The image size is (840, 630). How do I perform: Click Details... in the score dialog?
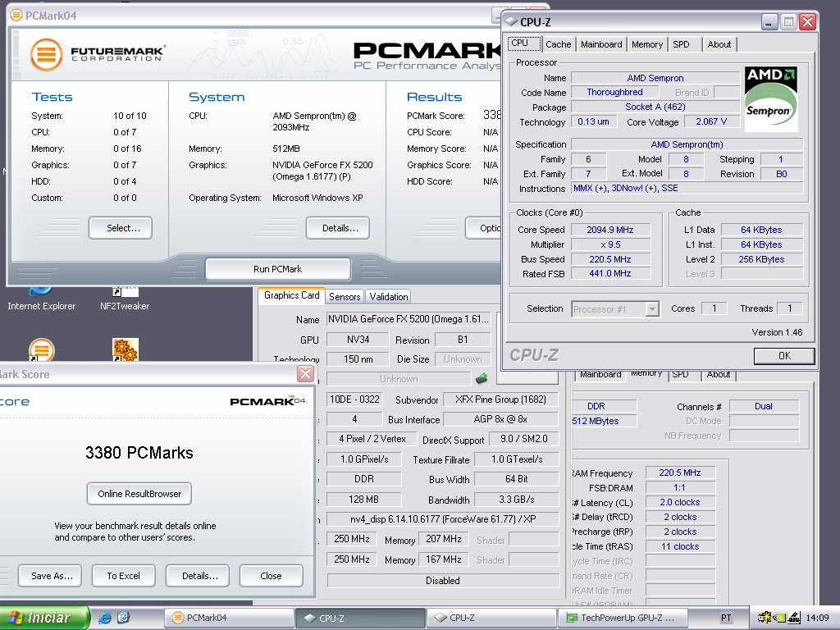(198, 576)
